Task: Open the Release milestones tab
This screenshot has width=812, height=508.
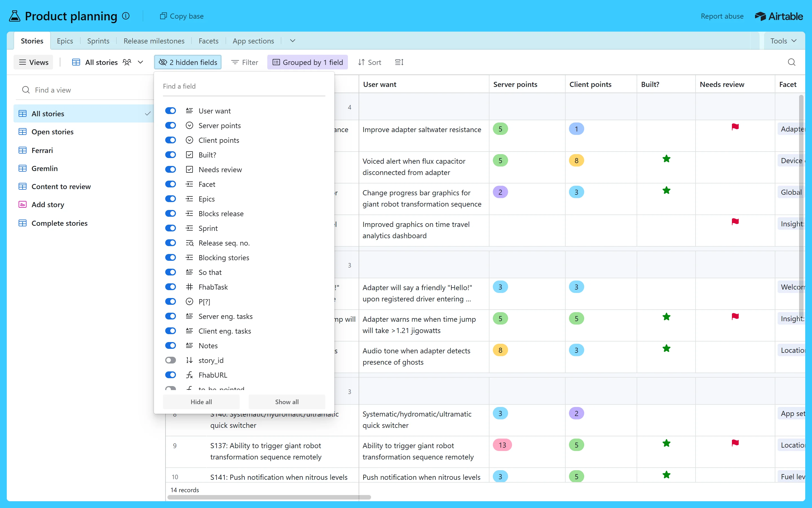Action: (154, 41)
